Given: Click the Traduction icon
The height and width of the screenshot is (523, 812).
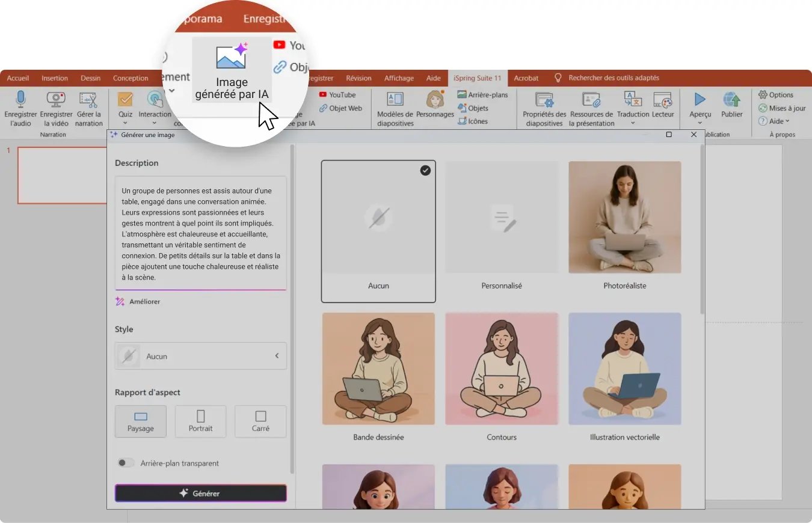Looking at the screenshot, I should pos(633,99).
